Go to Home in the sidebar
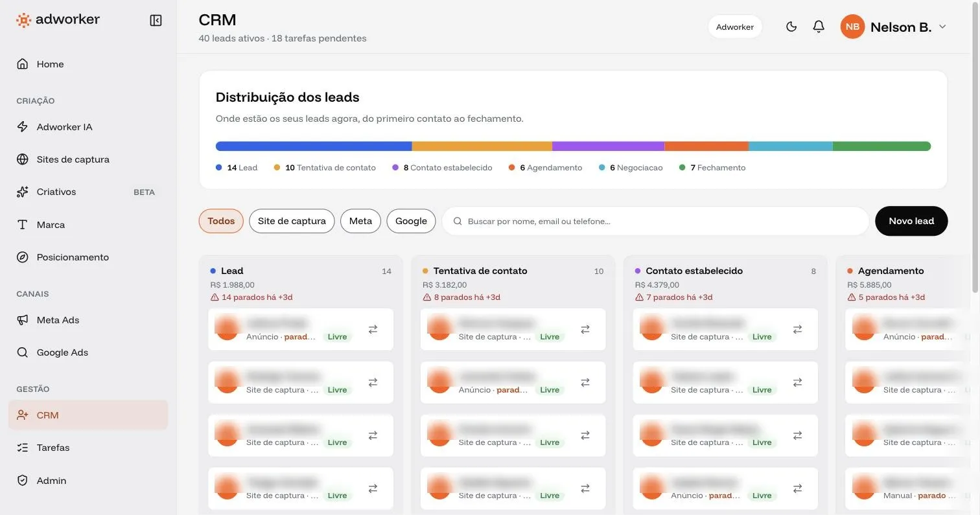980x515 pixels. click(88, 64)
